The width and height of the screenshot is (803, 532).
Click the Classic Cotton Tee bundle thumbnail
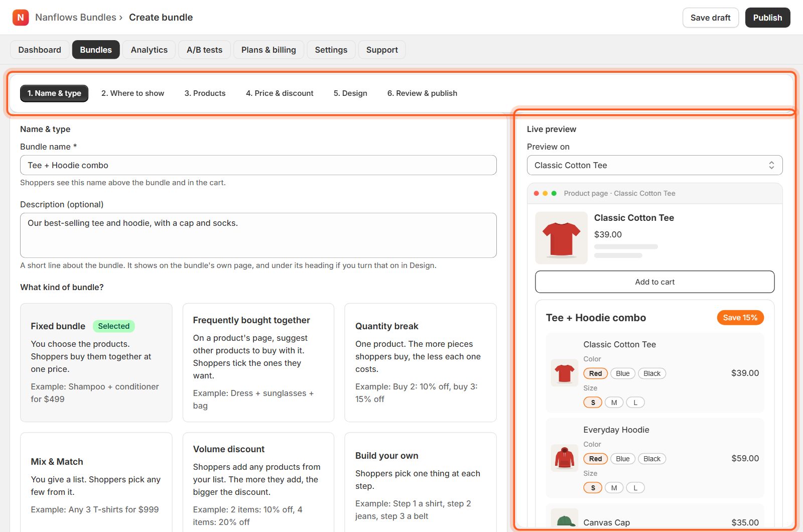point(565,373)
